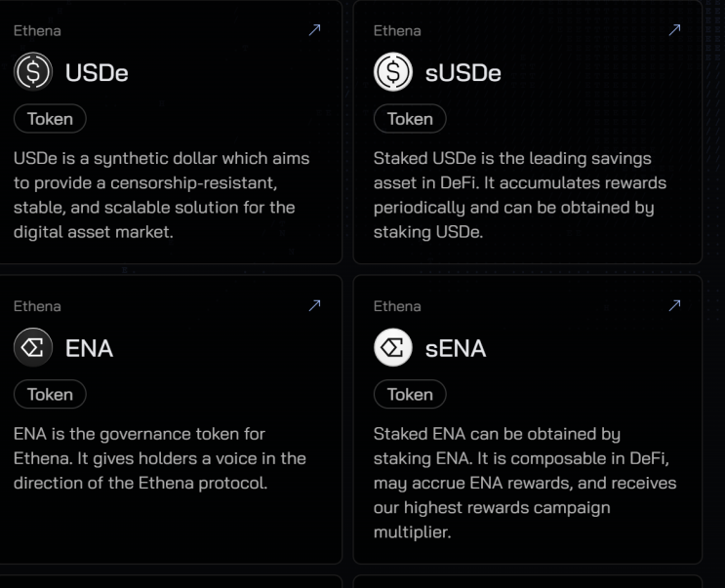Screen dimensions: 725x588
Task: Click the sENA white logo icon
Action: [393, 348]
